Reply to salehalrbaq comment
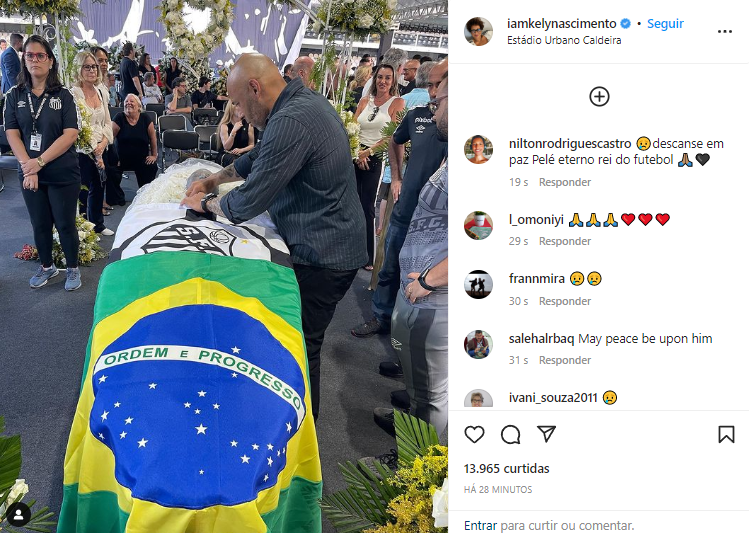 565,360
